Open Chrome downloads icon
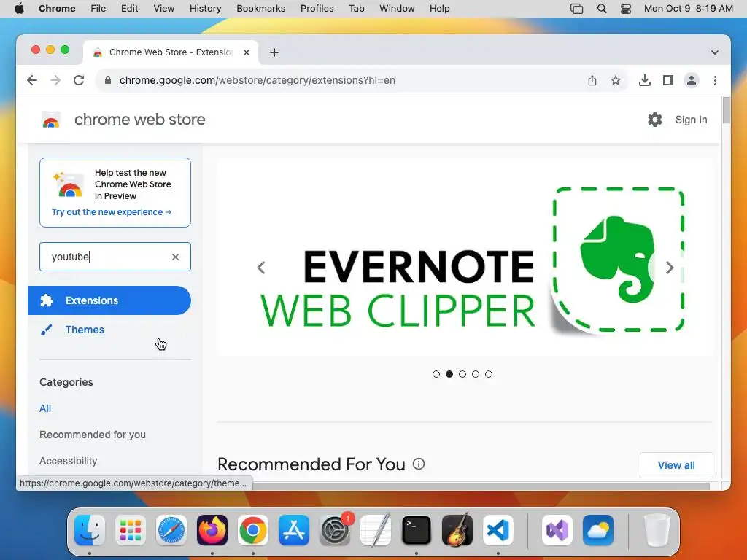The image size is (747, 560). tap(645, 80)
